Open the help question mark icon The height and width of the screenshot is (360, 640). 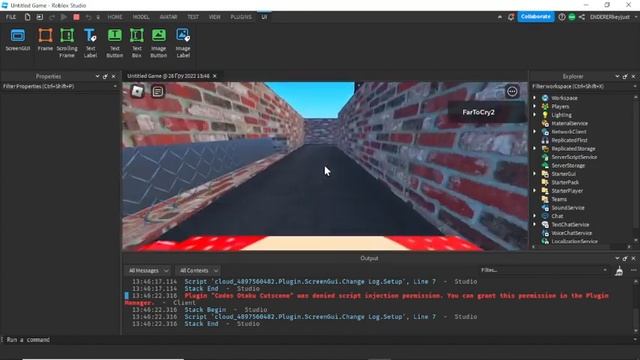[562, 17]
